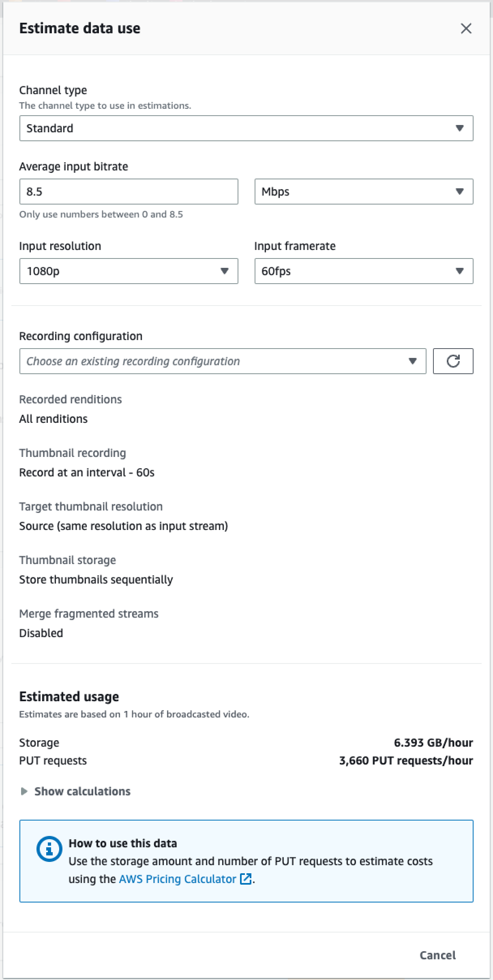The width and height of the screenshot is (493, 980).
Task: Click the info icon in the blue box
Action: pos(49,849)
